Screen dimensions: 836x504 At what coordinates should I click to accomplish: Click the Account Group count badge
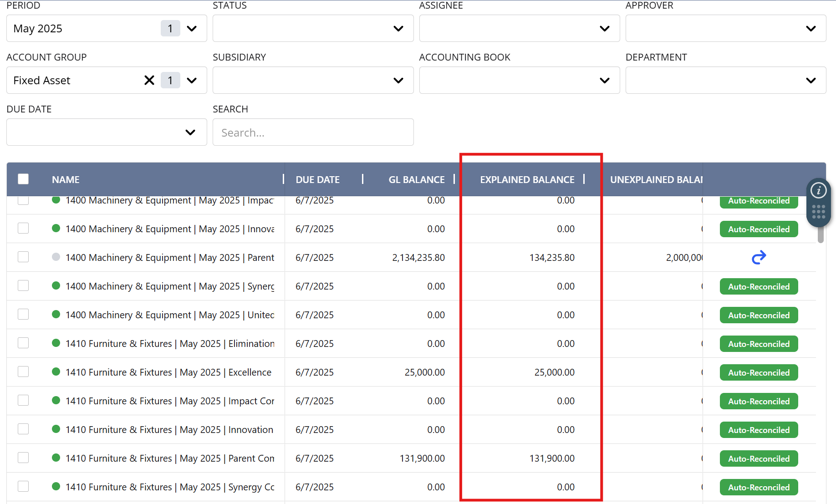(x=170, y=81)
